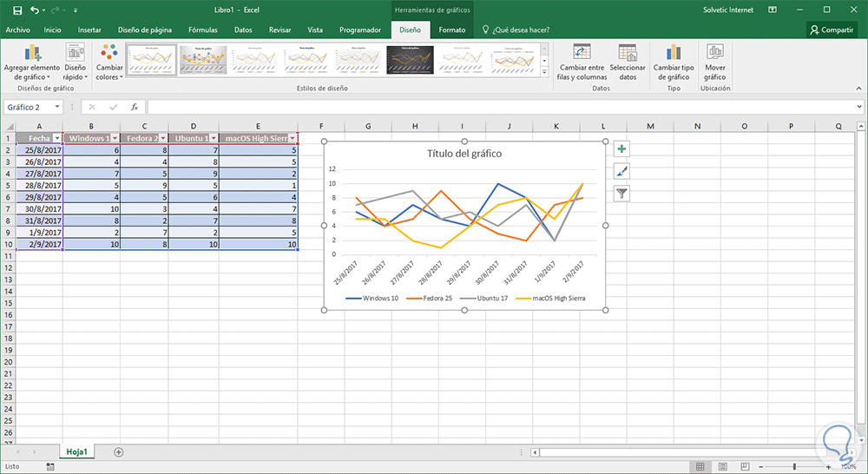
Task: Click the Fedora 25 legend entry
Action: point(430,298)
